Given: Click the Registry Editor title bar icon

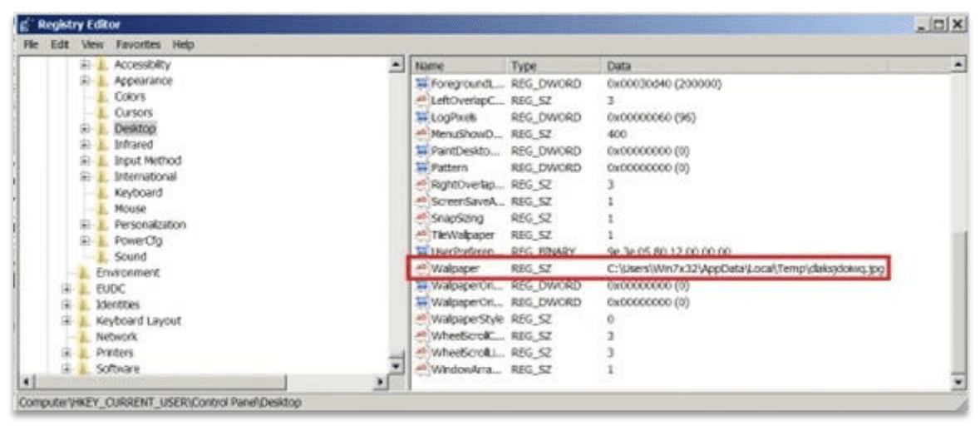Looking at the screenshot, I should pyautogui.click(x=25, y=25).
